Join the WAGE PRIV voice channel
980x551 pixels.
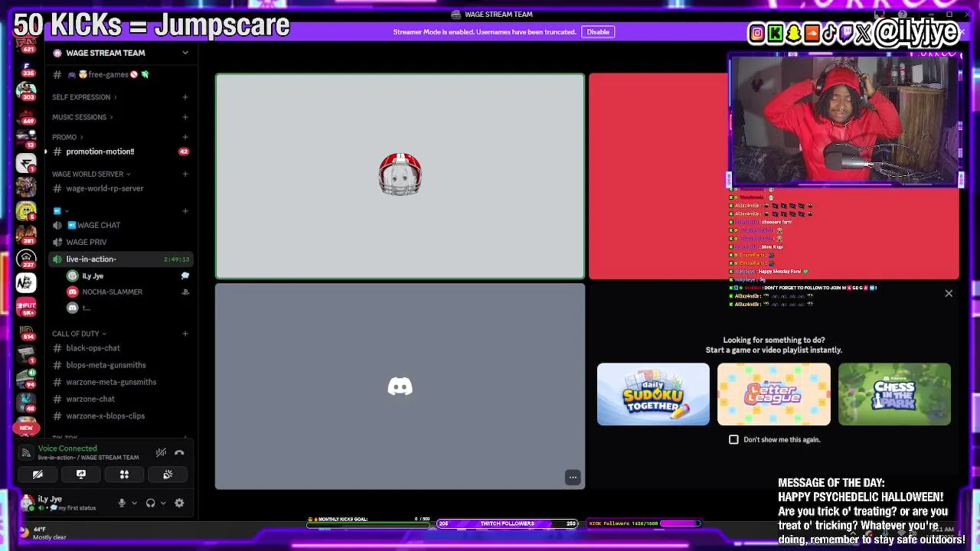click(120, 242)
